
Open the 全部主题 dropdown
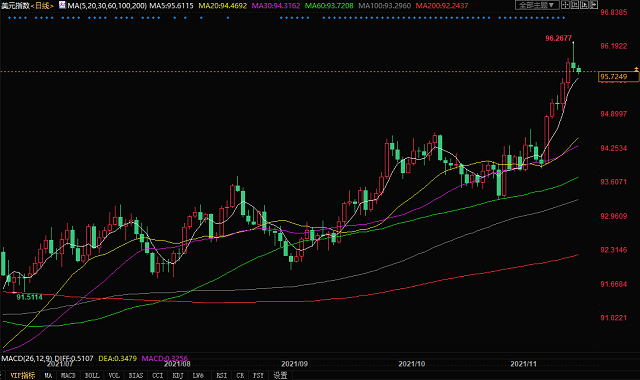[x=537, y=5]
